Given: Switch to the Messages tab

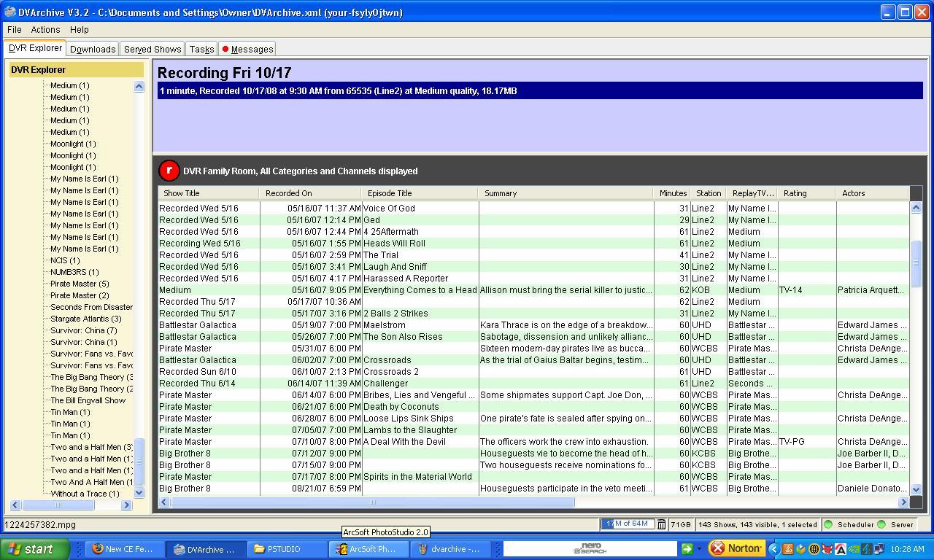Looking at the screenshot, I should [247, 49].
